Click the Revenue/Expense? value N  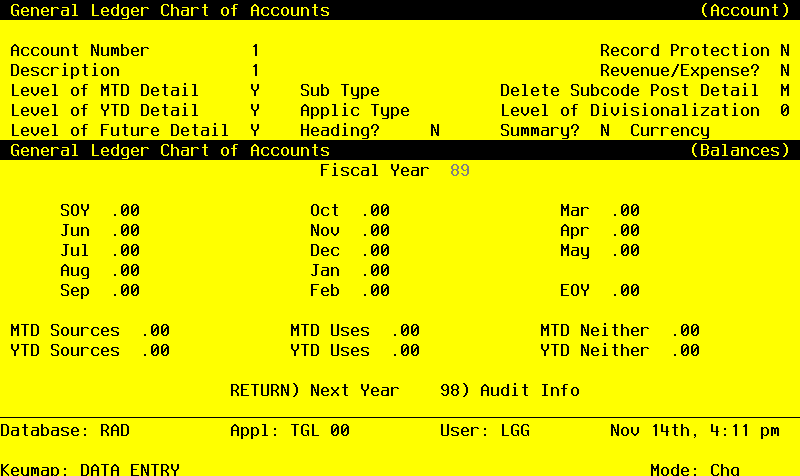(x=785, y=70)
